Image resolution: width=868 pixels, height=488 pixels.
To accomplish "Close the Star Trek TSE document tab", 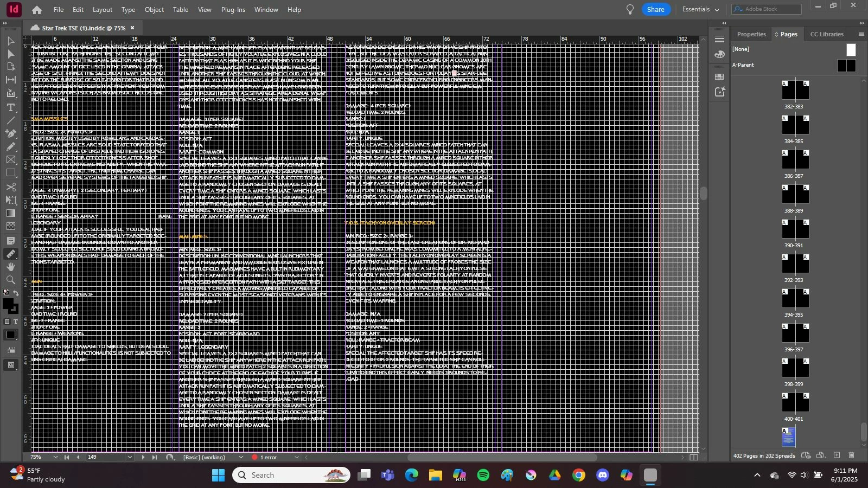I will pyautogui.click(x=132, y=28).
